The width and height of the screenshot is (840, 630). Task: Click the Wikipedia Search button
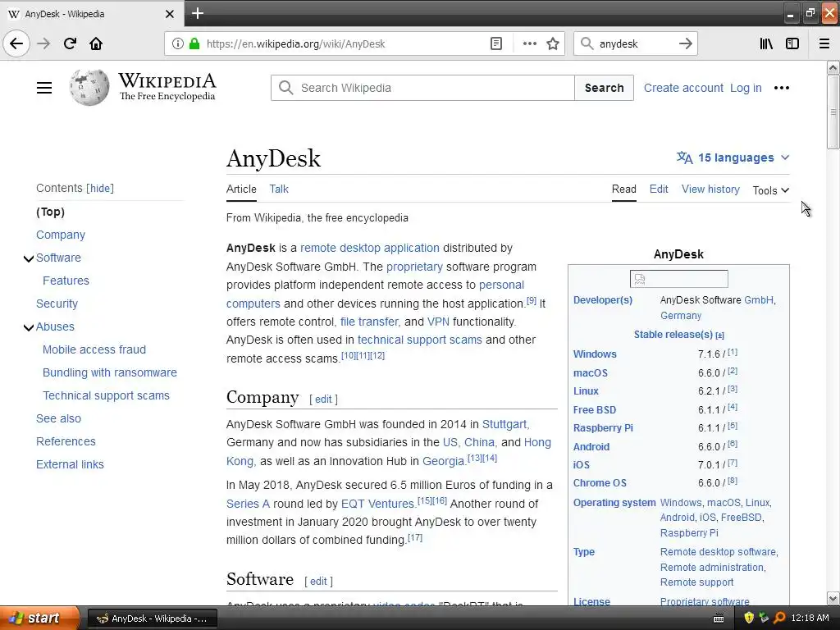(605, 88)
